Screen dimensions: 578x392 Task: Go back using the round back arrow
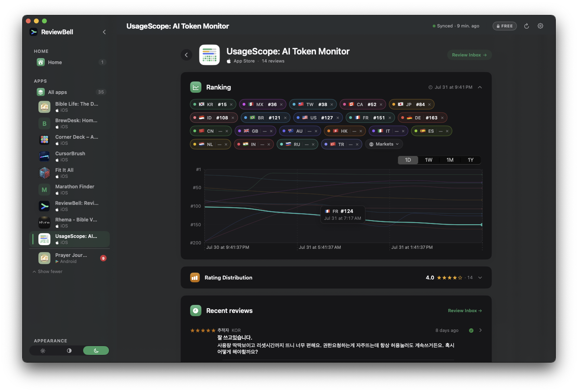pyautogui.click(x=186, y=55)
